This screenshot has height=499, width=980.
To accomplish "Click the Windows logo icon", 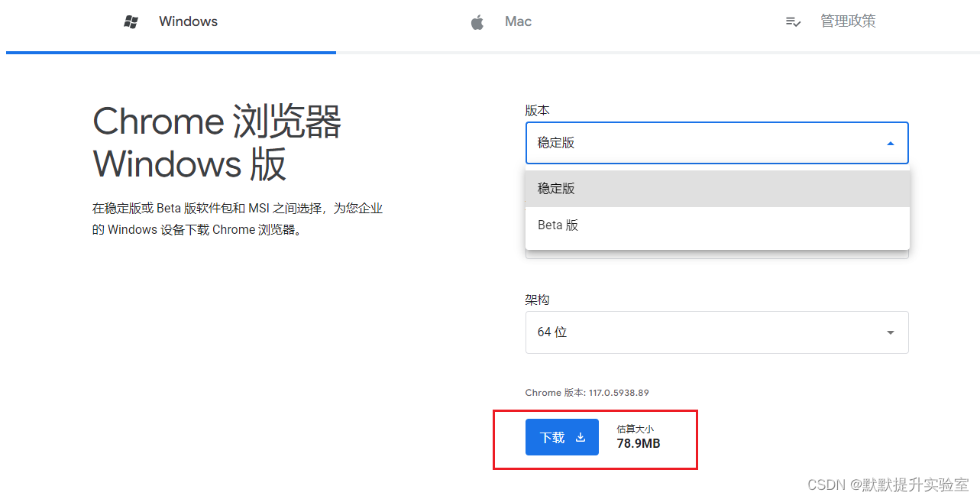I will (131, 22).
